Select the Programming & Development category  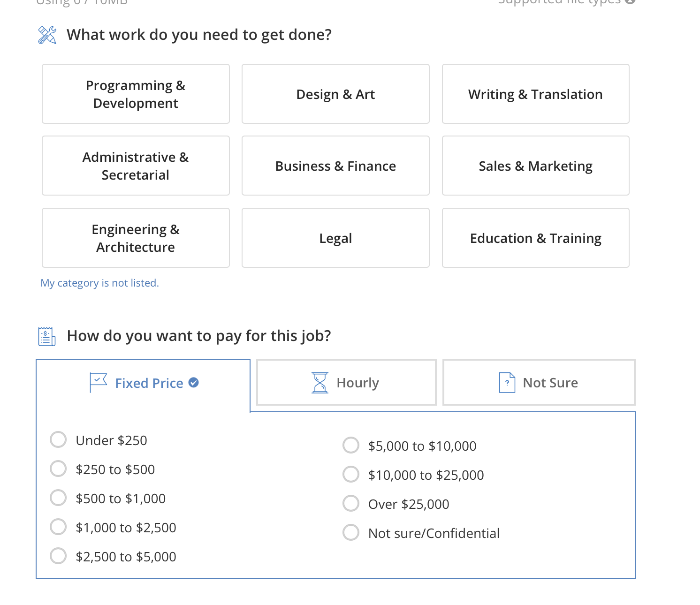point(136,94)
